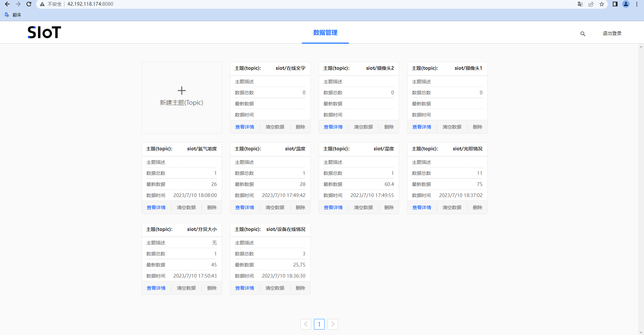
Task: Clear data of siot/摄像头1 topic
Action: [x=452, y=127]
